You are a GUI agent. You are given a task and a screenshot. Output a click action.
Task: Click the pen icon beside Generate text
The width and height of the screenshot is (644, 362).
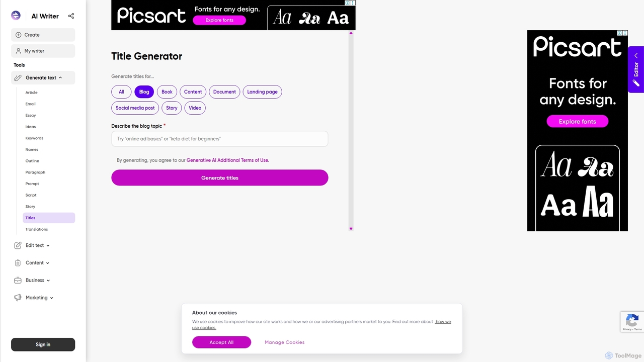pyautogui.click(x=18, y=78)
